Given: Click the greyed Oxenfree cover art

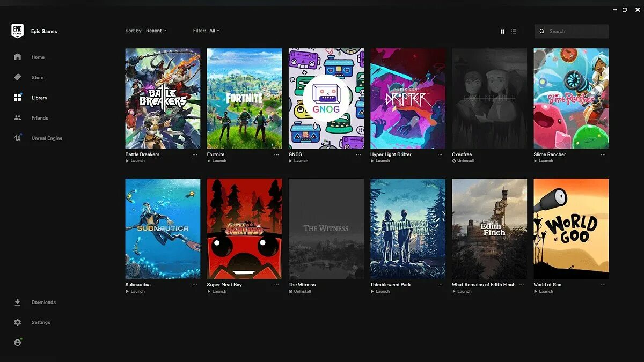Looking at the screenshot, I should point(489,99).
